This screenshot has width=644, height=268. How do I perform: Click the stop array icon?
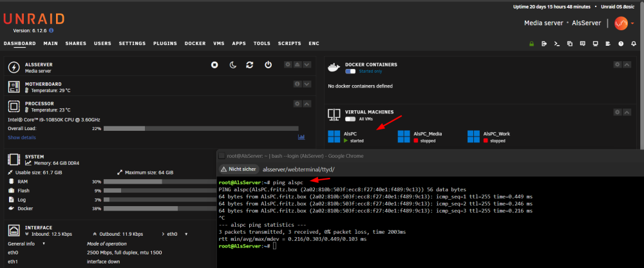(x=214, y=65)
